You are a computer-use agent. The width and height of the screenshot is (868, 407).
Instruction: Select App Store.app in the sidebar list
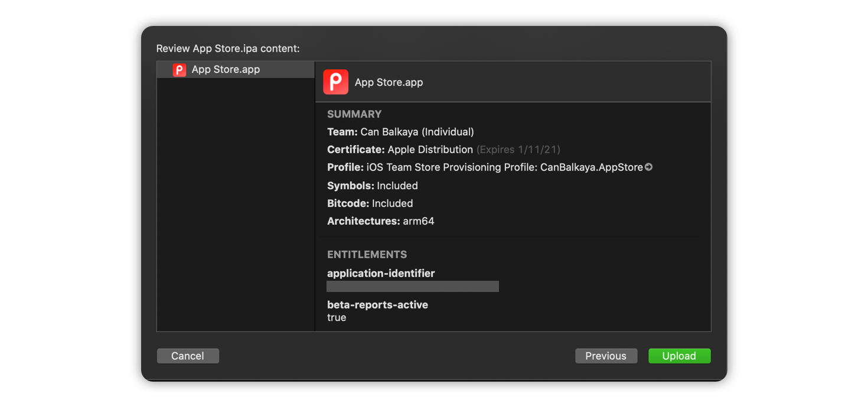(x=236, y=70)
